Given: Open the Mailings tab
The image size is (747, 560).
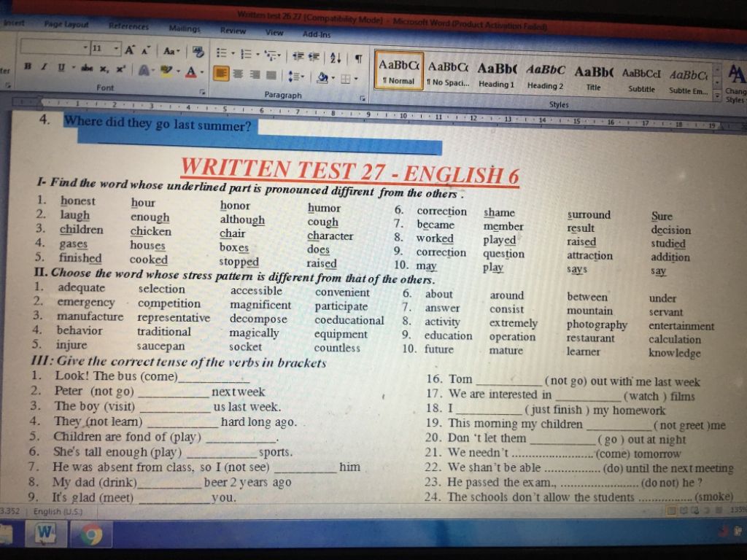Looking at the screenshot, I should coord(185,28).
